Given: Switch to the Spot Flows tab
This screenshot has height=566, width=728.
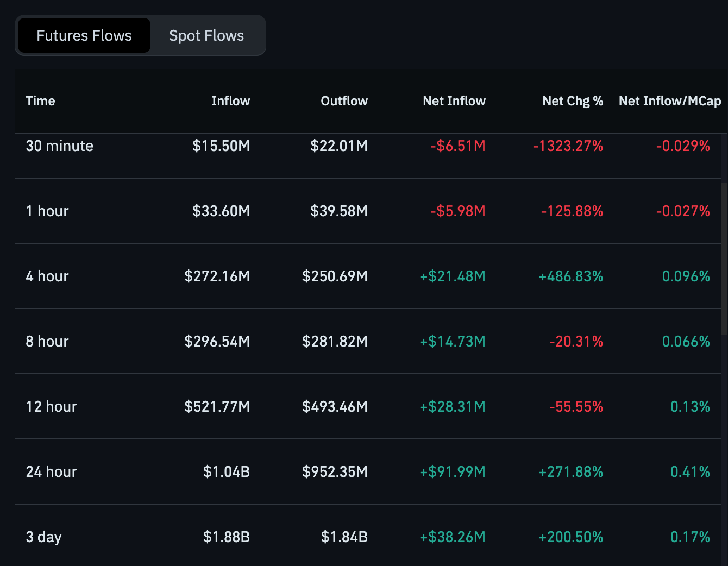Looking at the screenshot, I should tap(206, 36).
